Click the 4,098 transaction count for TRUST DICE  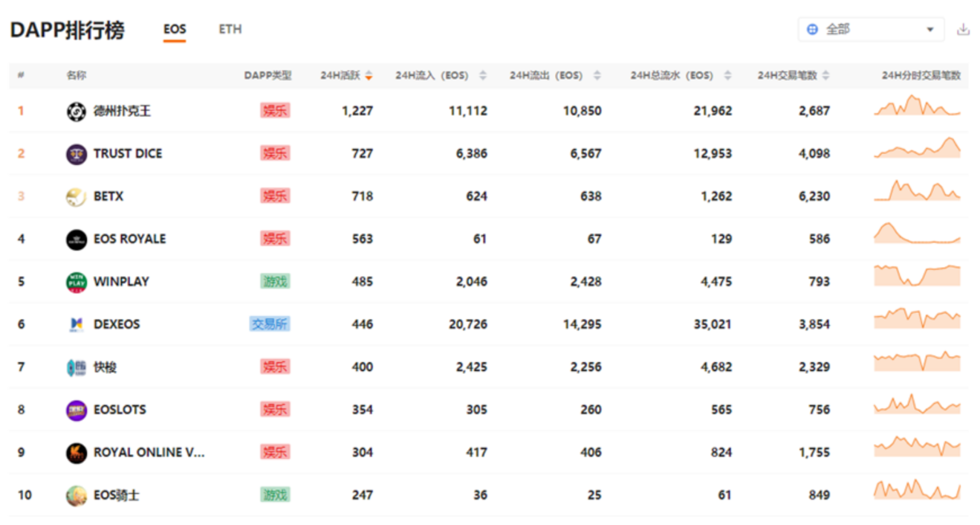point(814,153)
